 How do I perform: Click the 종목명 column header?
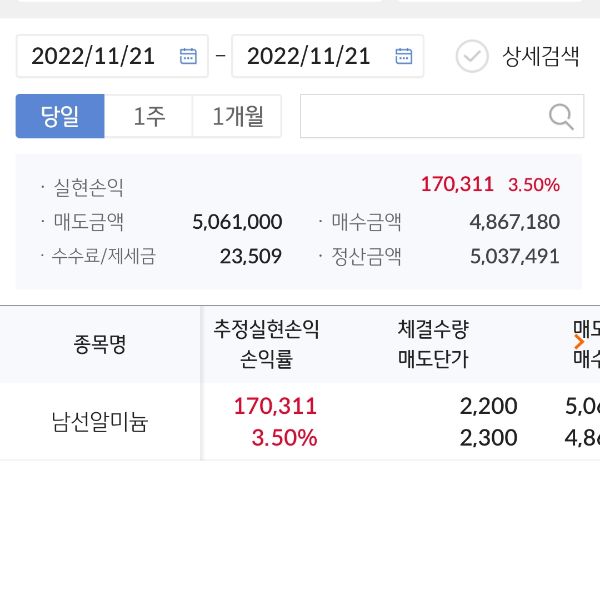click(99, 344)
